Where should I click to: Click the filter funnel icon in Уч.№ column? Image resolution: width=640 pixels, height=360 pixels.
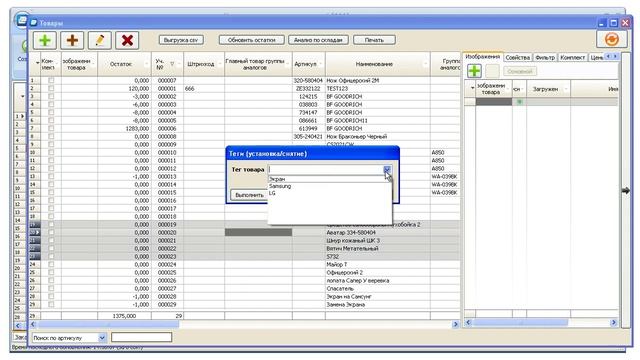(172, 64)
